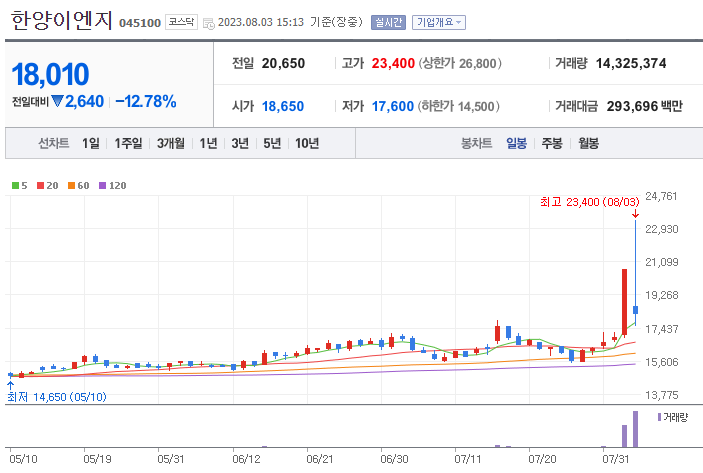Click the 상한가 26,800 text
The width and height of the screenshot is (703, 473).
tap(460, 64)
